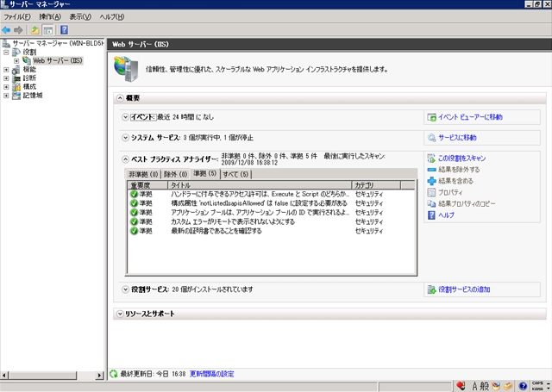Click the 役割サービスの追加 link
The image size is (552, 392).
[x=464, y=289]
